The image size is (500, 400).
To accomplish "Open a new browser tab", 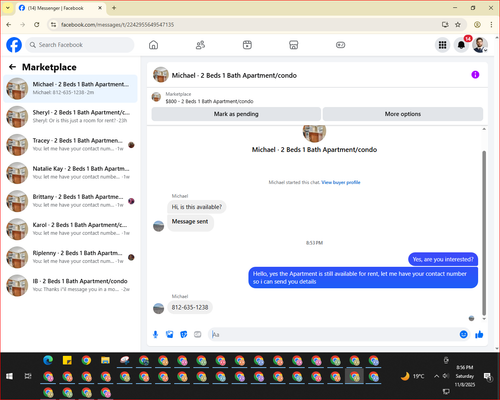I will point(114,8).
